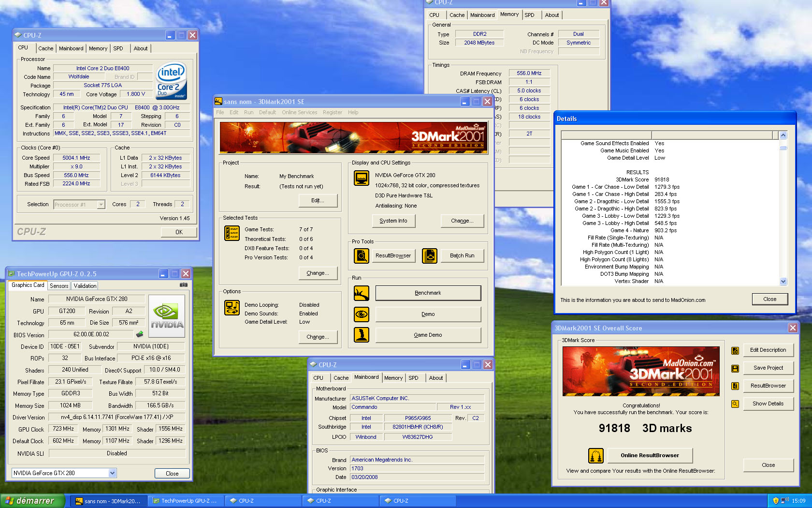Click the BIOS Version field in GPU-Z
The image size is (812, 508).
click(91, 334)
